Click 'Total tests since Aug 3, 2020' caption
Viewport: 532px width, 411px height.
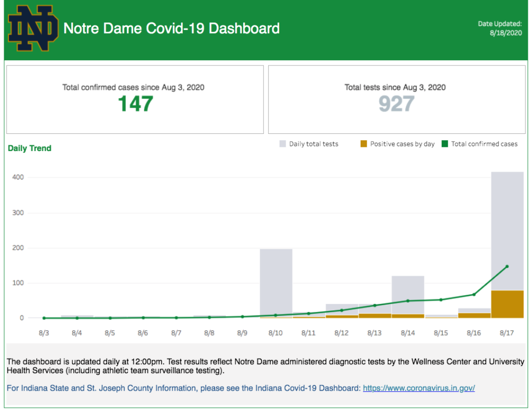click(x=395, y=87)
